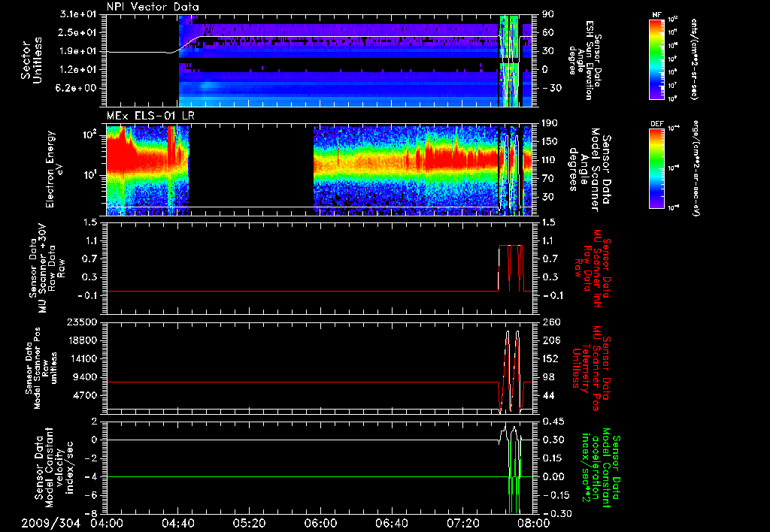The image size is (770, 532).
Task: Click the 0.45 acceleration tick value
Action: coord(553,422)
